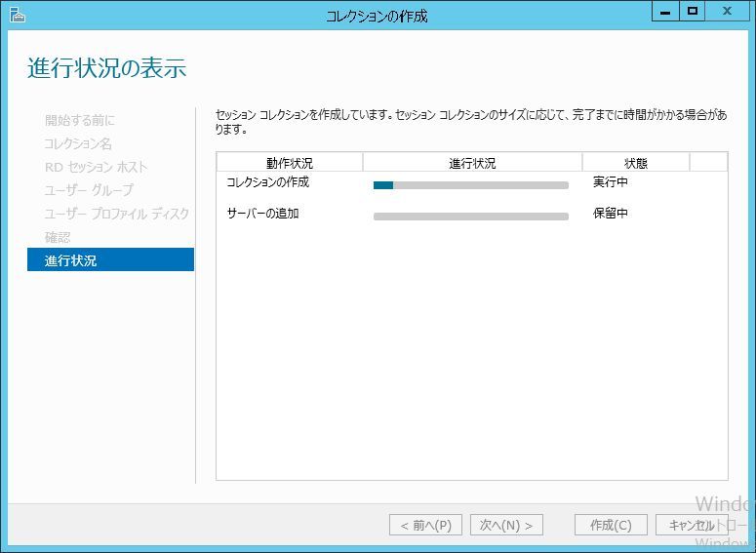Click the 実行中 status text

click(x=611, y=182)
